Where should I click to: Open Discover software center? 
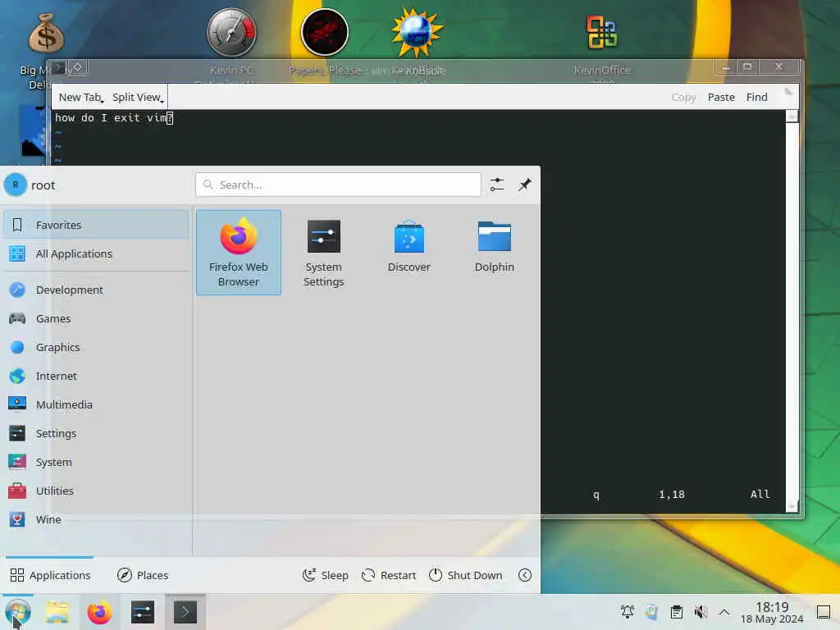click(409, 253)
